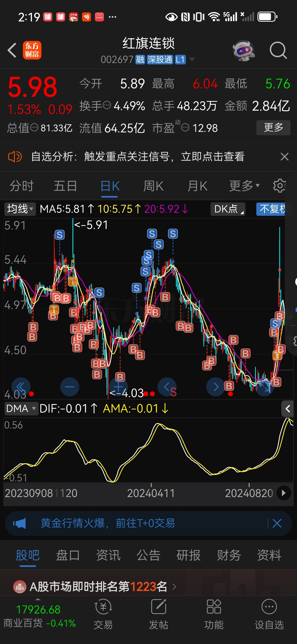Tap the play arrow beside 20240820
This screenshot has width=297, height=644.
[284, 493]
